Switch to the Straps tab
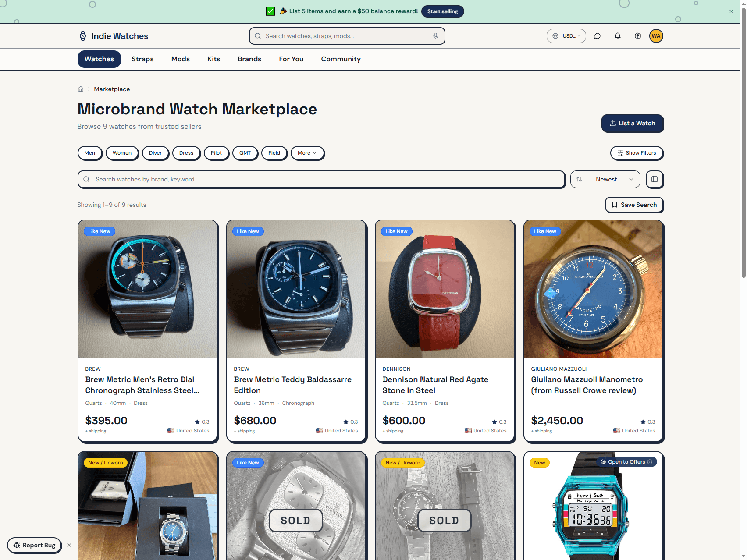747x560 pixels. [142, 59]
